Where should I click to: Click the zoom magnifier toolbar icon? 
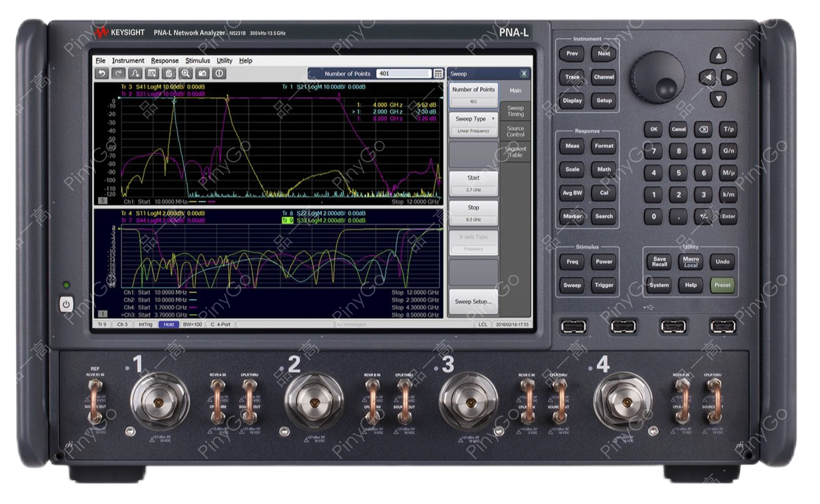click(185, 73)
